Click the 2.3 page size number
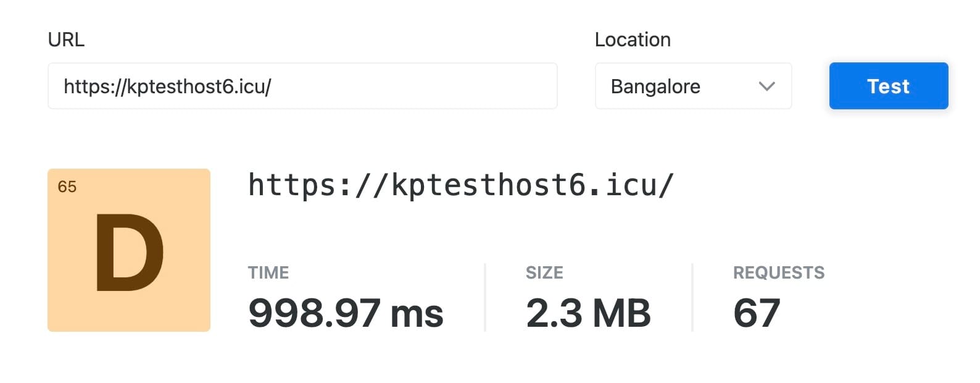 (554, 313)
